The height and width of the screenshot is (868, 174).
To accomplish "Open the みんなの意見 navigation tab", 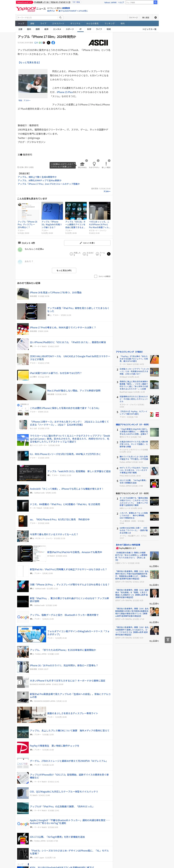I will [x=93, y=24].
